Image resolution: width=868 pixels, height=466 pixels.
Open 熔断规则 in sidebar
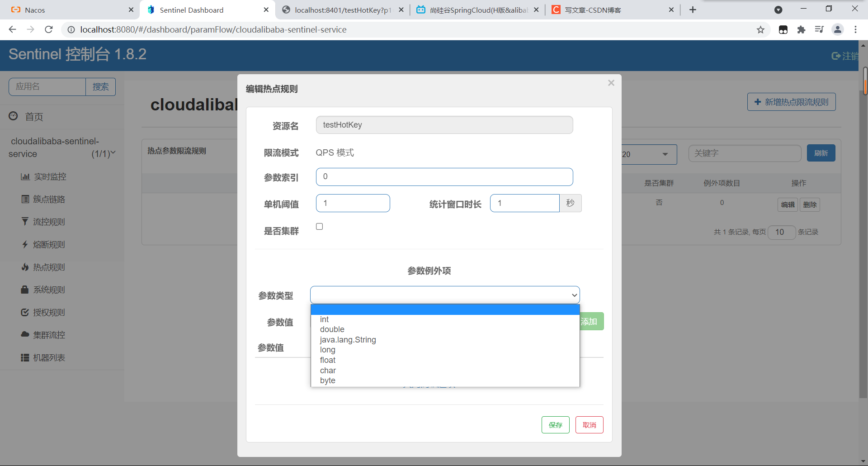point(43,244)
